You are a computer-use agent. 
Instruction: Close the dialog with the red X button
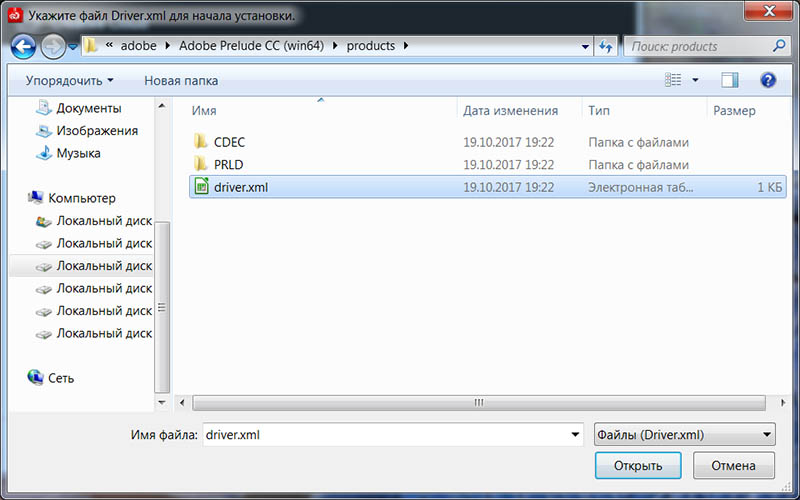point(769,11)
